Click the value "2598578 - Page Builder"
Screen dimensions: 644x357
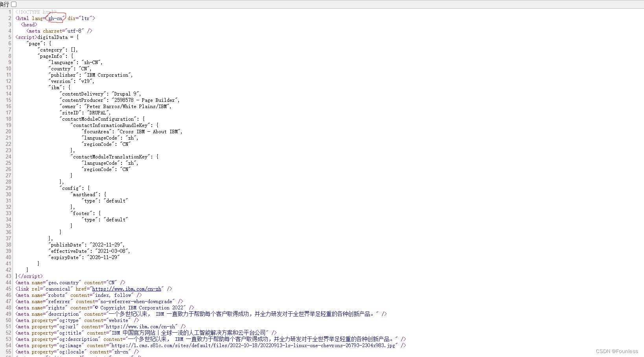(x=145, y=100)
